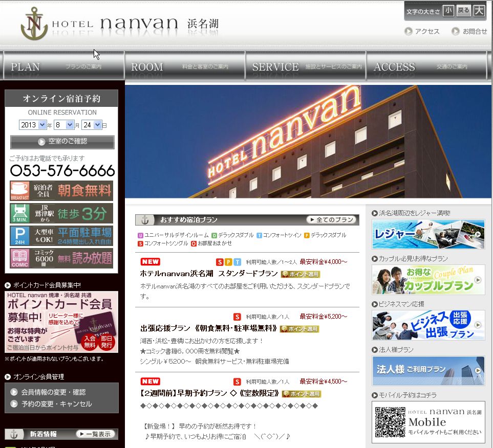The image size is (493, 448).
Task: Click red S コンフォートシングル legend icon
Action: point(141,243)
